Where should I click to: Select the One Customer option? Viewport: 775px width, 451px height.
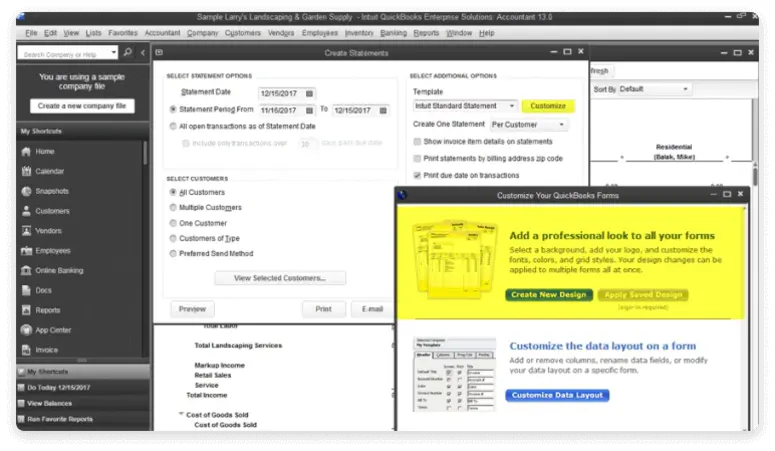(173, 223)
